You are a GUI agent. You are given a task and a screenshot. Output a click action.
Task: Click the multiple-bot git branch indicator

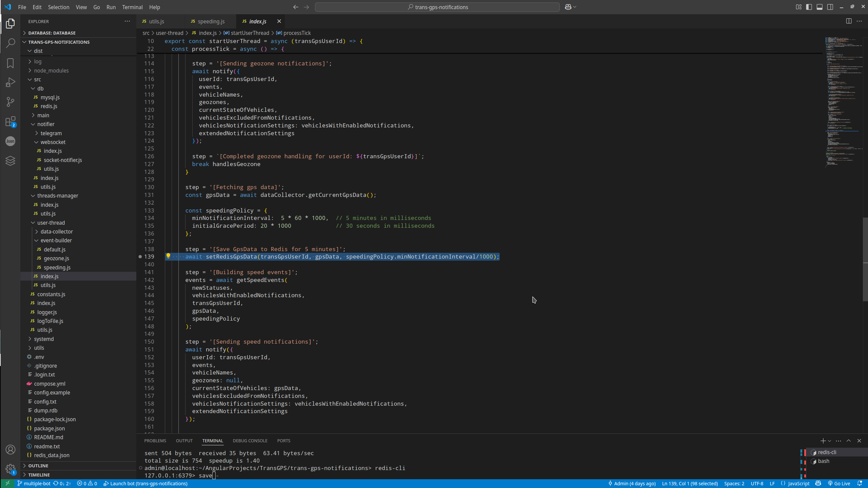34,484
